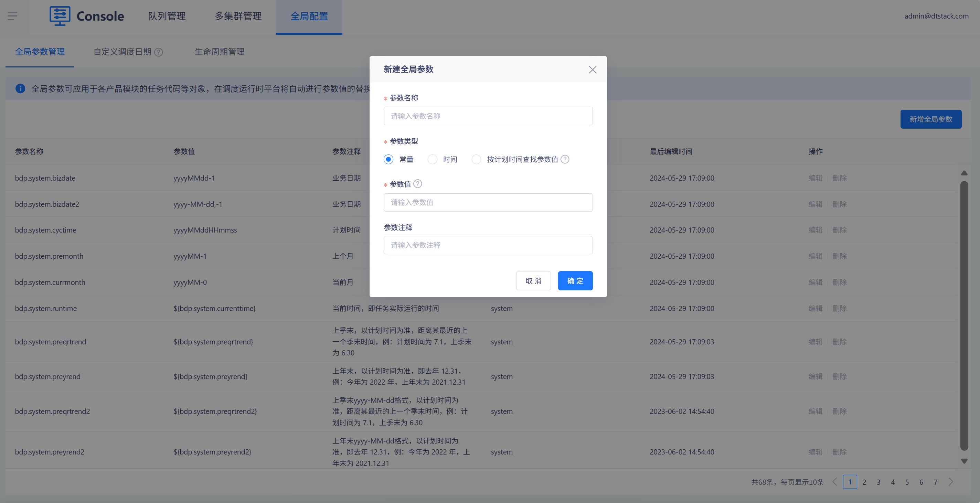
Task: Switch to 生命周期管理 tab
Action: [x=220, y=52]
